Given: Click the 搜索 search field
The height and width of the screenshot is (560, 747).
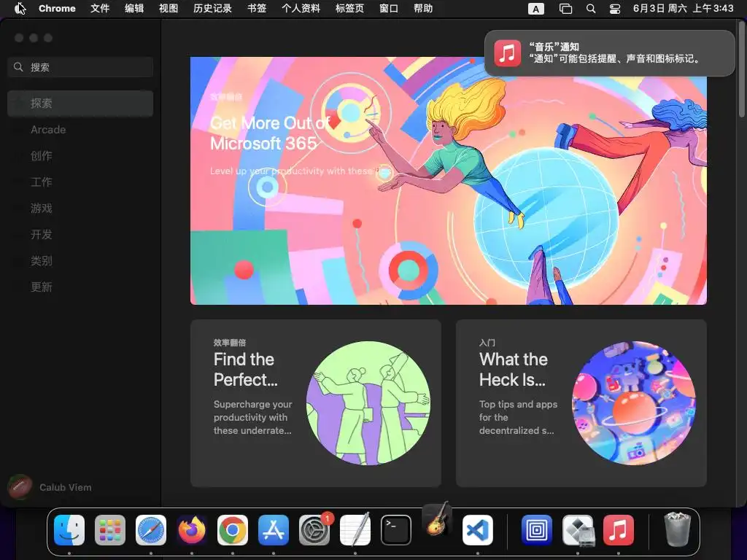Looking at the screenshot, I should coord(80,67).
